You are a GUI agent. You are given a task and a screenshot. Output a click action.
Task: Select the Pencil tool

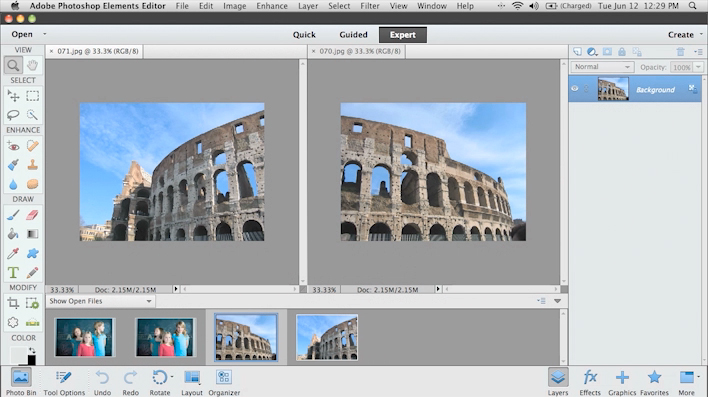click(32, 273)
